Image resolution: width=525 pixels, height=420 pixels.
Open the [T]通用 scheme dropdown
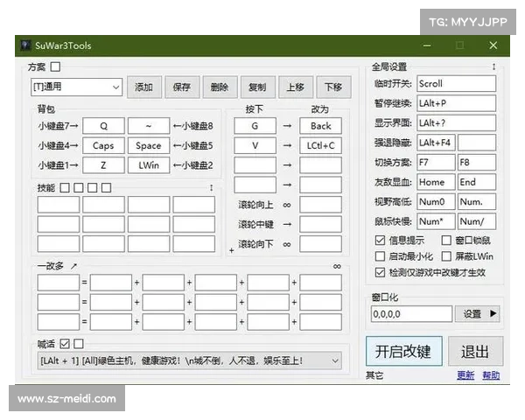[77, 87]
